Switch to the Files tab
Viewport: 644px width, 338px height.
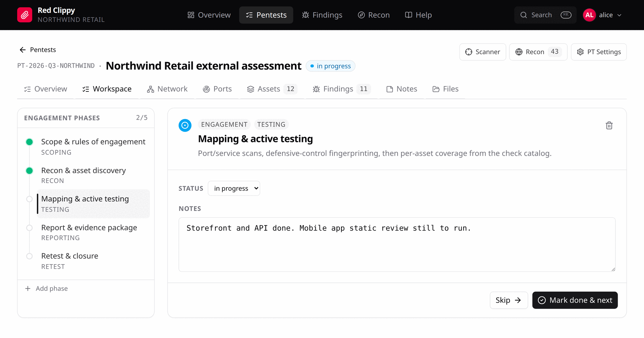445,89
